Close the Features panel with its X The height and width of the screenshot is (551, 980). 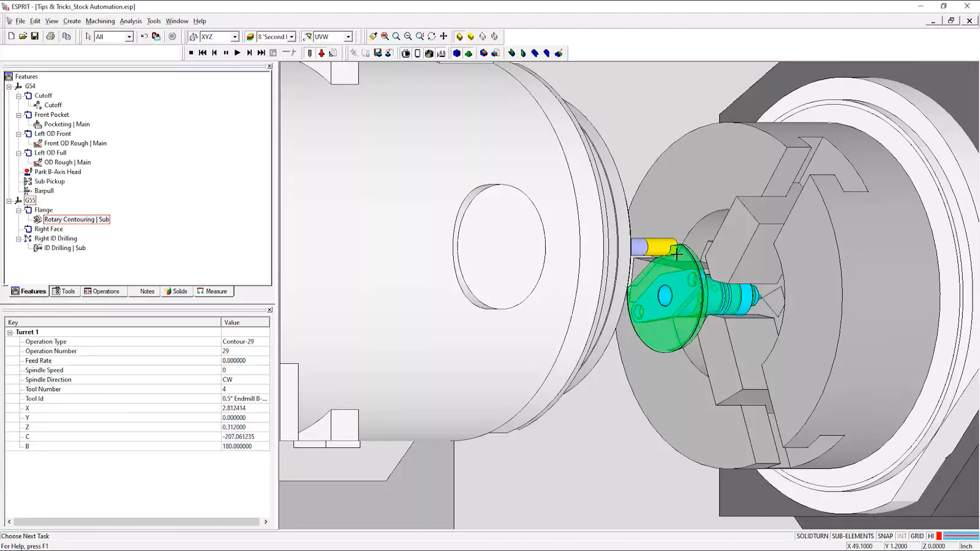pos(269,66)
